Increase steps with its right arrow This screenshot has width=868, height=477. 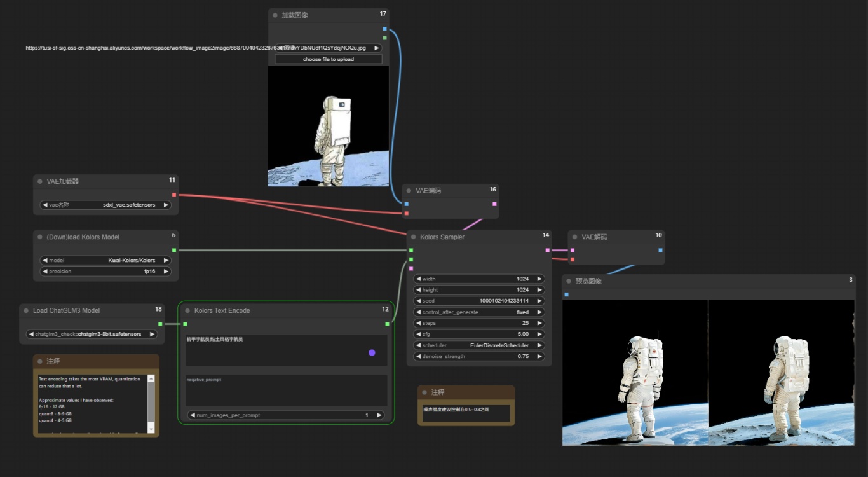[x=539, y=323]
